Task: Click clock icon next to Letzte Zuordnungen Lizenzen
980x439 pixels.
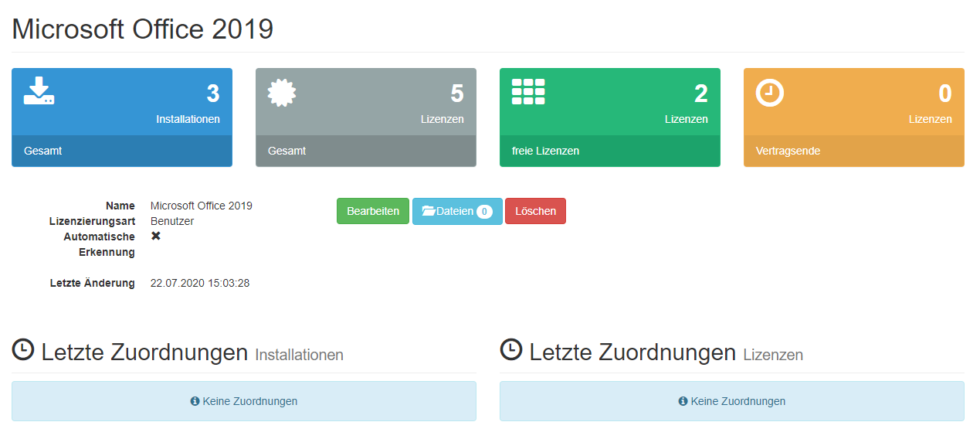Action: [x=511, y=350]
